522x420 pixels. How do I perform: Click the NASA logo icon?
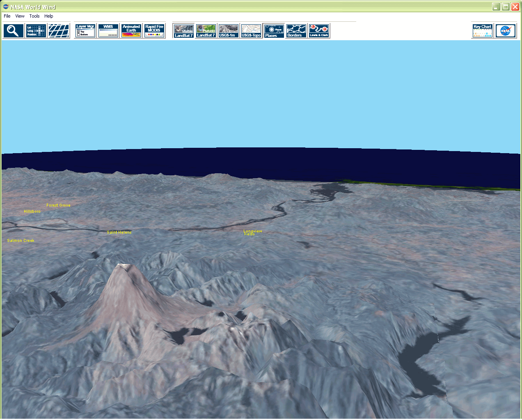tap(506, 31)
